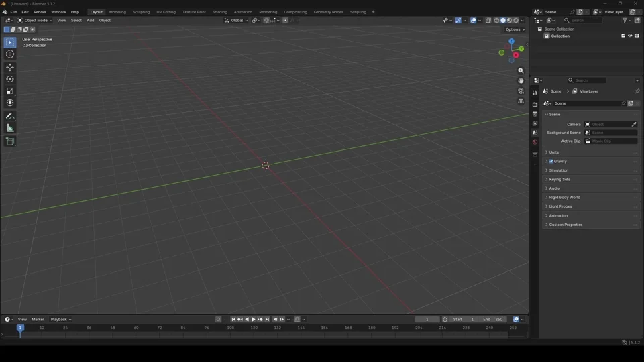Disable Collection in renders camera icon
The width and height of the screenshot is (644, 362).
point(637,36)
